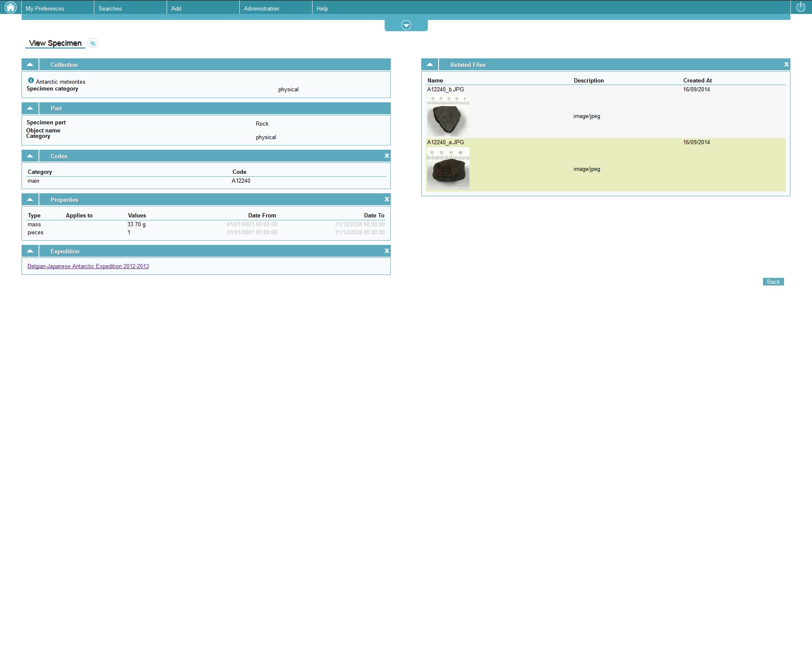Collapse the Collection panel
This screenshot has height=653, width=812.
pos(30,65)
